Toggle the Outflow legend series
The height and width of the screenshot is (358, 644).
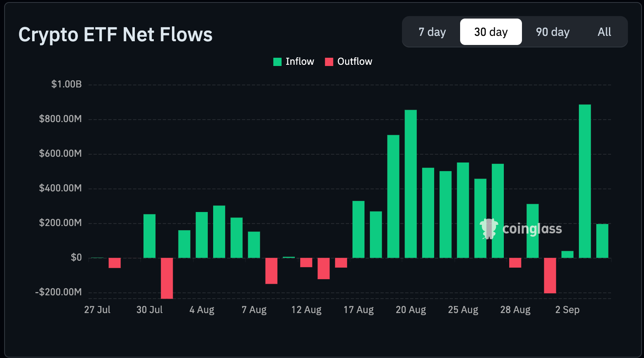coord(348,61)
